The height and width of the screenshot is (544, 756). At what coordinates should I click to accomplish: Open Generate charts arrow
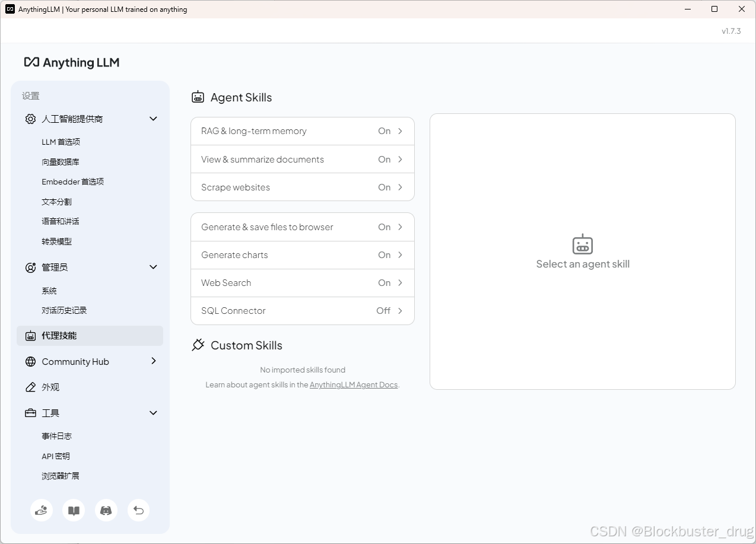tap(401, 254)
